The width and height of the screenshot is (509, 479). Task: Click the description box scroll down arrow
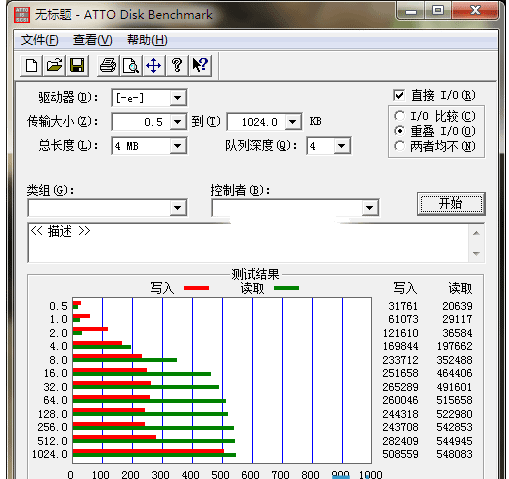pos(476,254)
